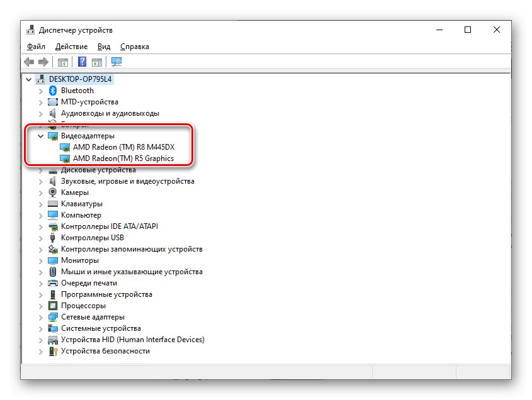Select the Дисковые устройства row

[98, 170]
